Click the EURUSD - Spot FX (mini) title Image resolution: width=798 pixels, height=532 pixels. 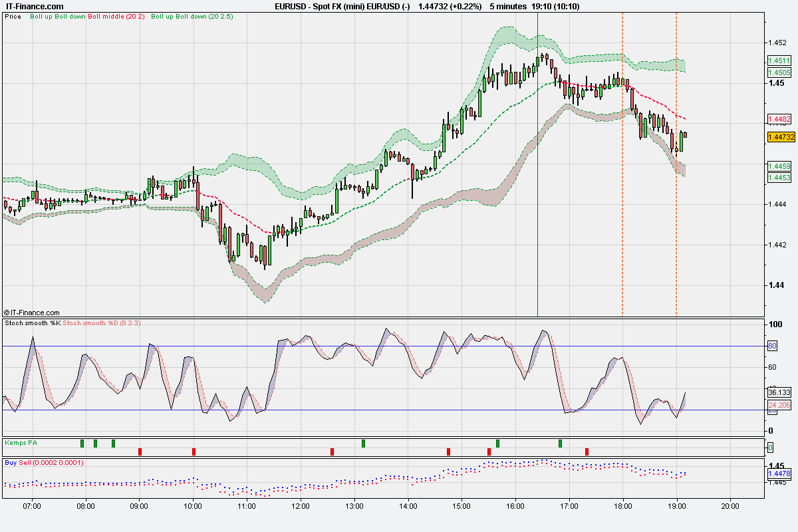pyautogui.click(x=342, y=6)
